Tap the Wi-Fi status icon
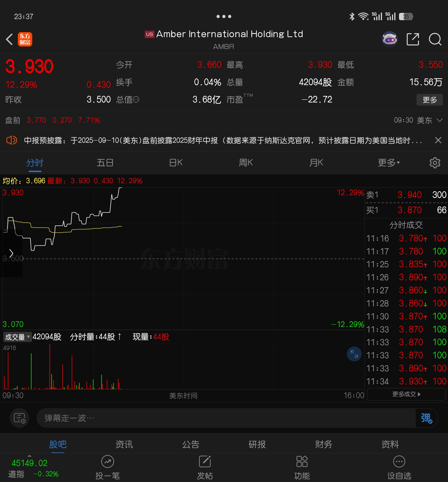 (x=363, y=16)
